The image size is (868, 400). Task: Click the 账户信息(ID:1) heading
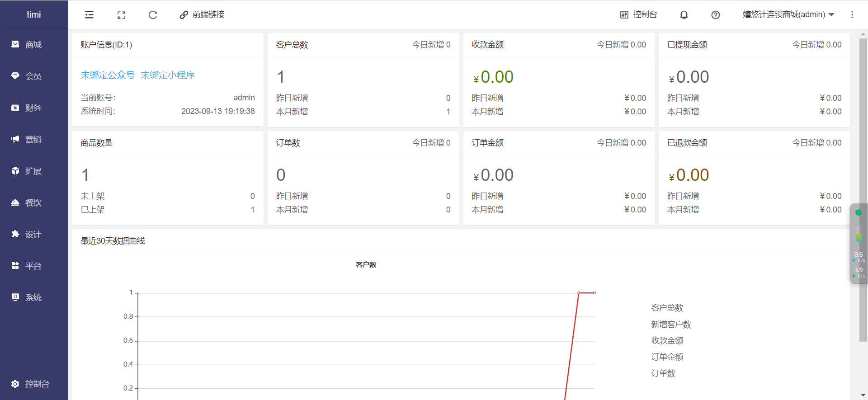(106, 45)
